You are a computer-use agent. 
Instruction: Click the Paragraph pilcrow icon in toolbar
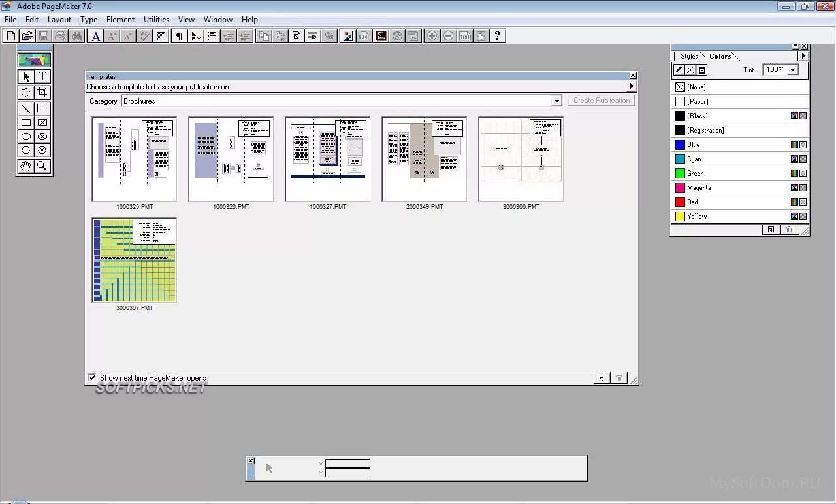(179, 36)
